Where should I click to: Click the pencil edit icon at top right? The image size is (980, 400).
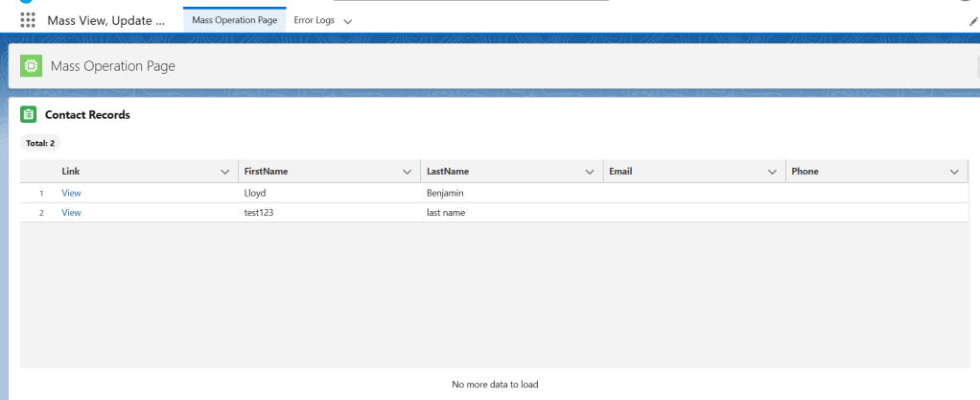[974, 21]
